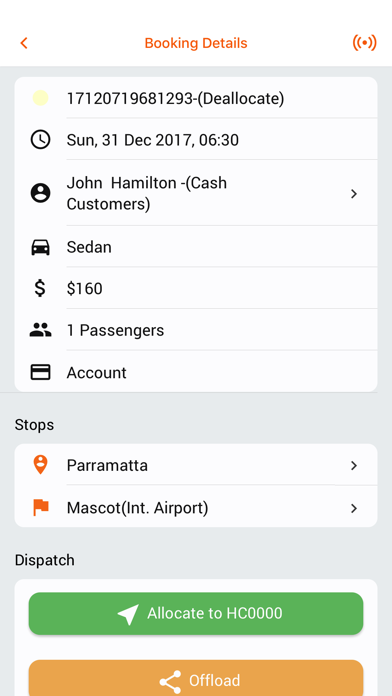
Task: Expand John Hamilton customer details chevron
Action: click(354, 194)
